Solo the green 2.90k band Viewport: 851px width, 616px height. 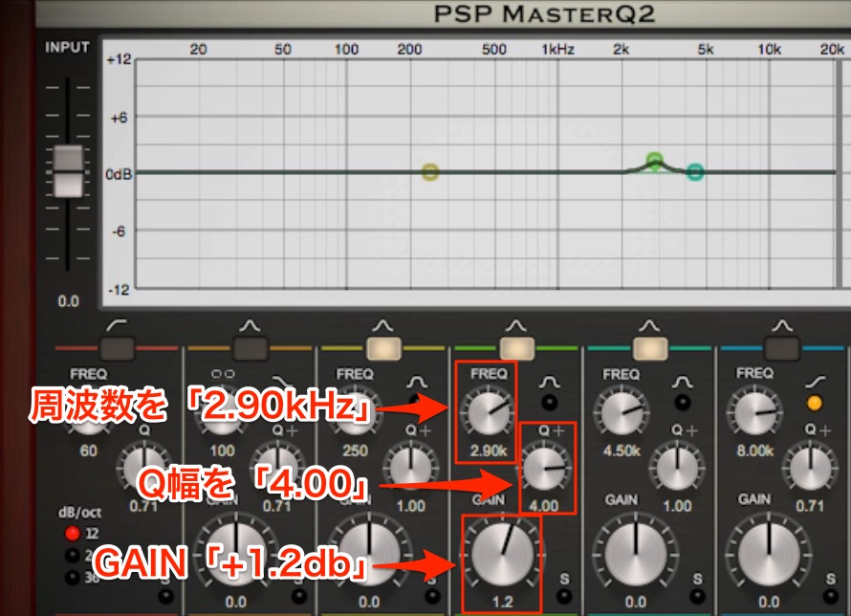(x=564, y=597)
